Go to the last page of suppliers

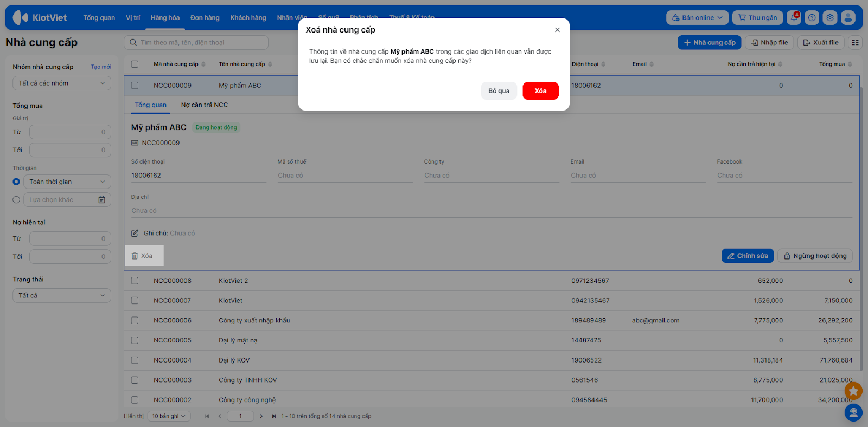tap(274, 416)
